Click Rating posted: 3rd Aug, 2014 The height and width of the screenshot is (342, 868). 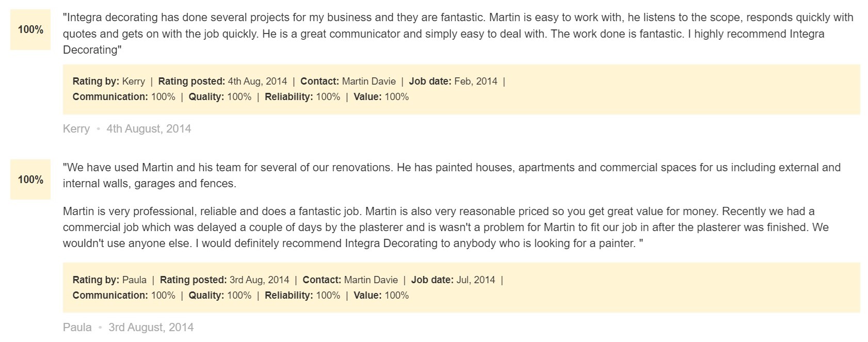point(224,280)
